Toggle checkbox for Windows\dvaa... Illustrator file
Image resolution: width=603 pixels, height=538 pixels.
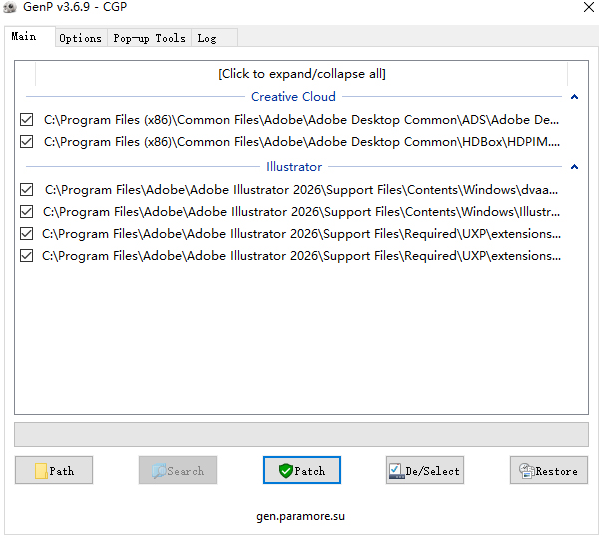[27, 190]
